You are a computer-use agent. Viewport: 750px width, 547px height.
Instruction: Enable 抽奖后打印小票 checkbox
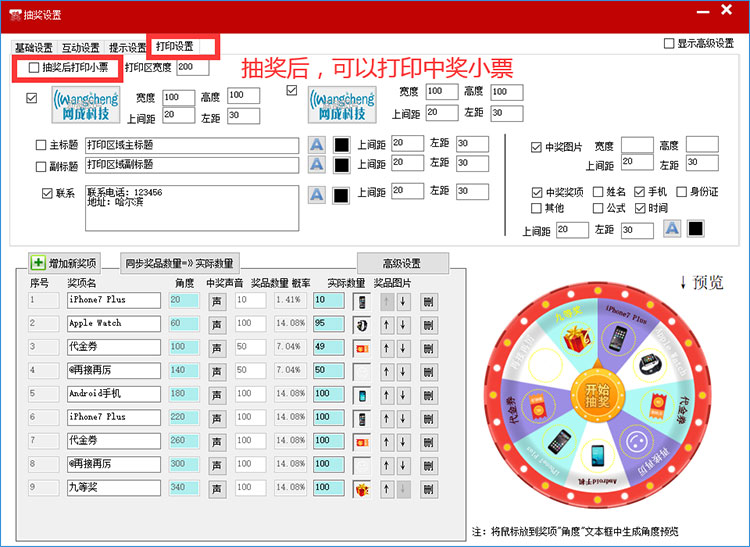click(34, 67)
